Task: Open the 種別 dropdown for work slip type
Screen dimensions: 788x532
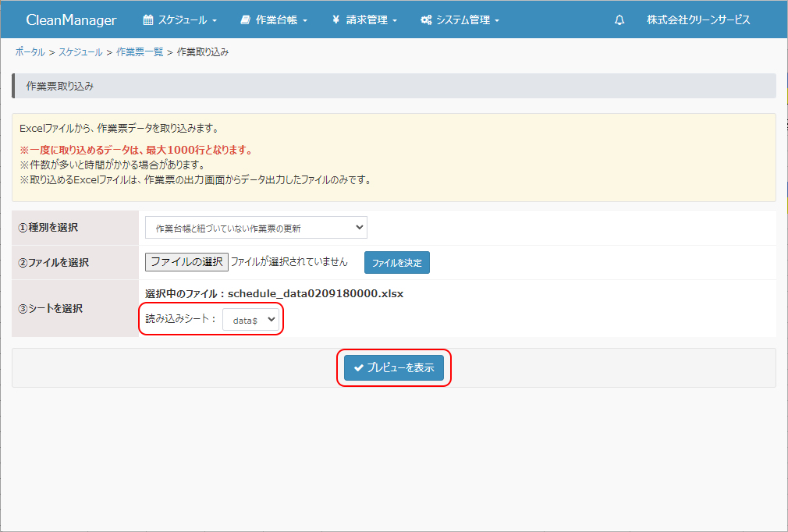Action: 256,228
